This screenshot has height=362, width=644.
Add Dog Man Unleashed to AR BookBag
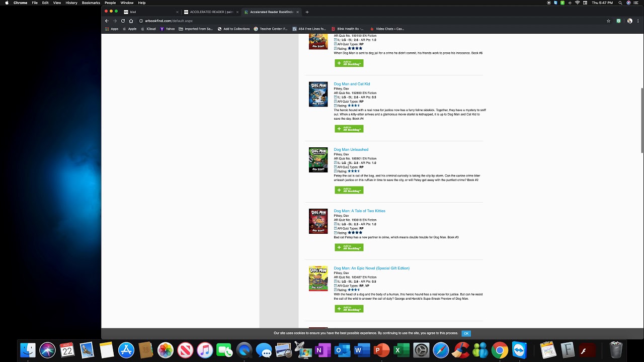tap(349, 190)
